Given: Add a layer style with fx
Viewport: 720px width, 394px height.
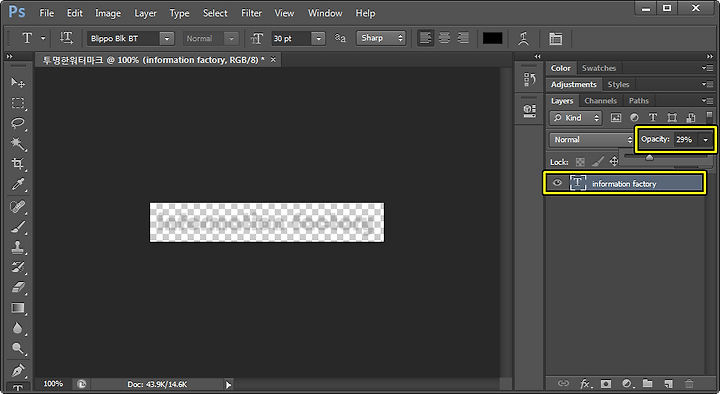Looking at the screenshot, I should click(585, 383).
